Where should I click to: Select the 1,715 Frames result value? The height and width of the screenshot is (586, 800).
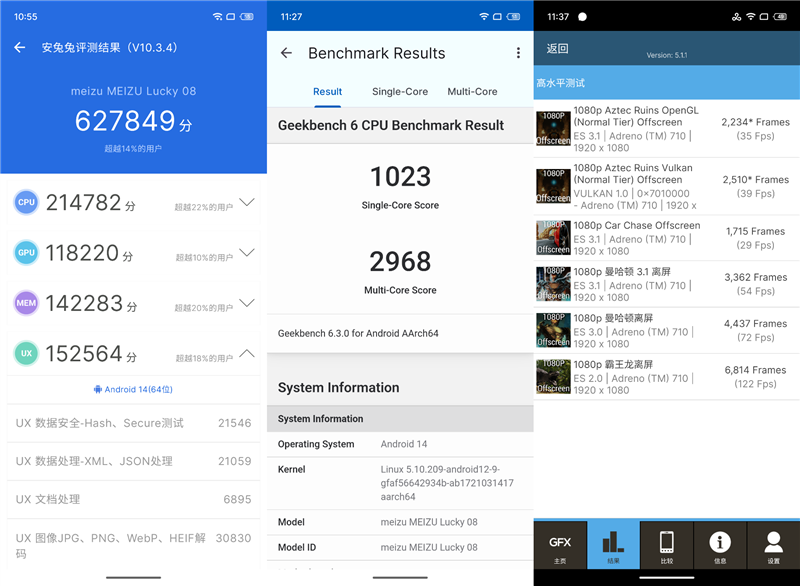[755, 232]
